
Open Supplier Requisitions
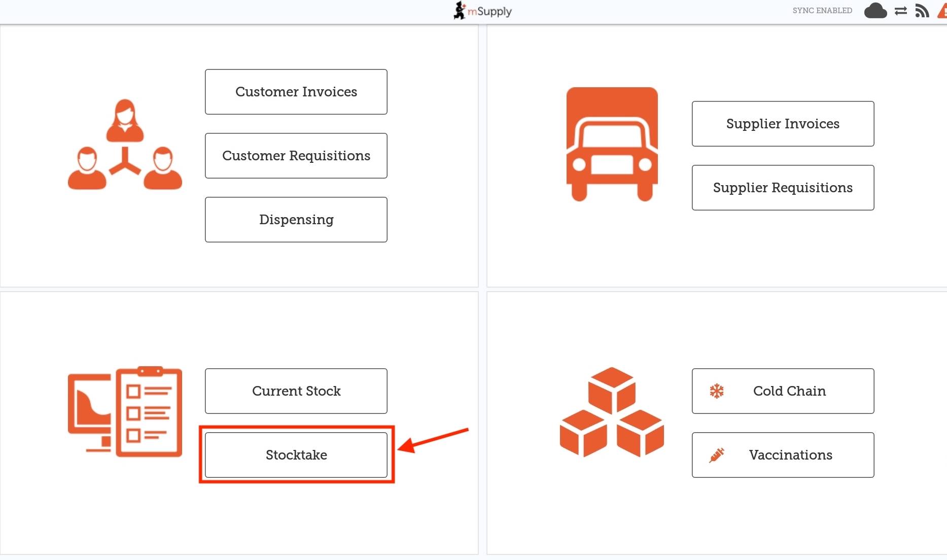coord(783,188)
